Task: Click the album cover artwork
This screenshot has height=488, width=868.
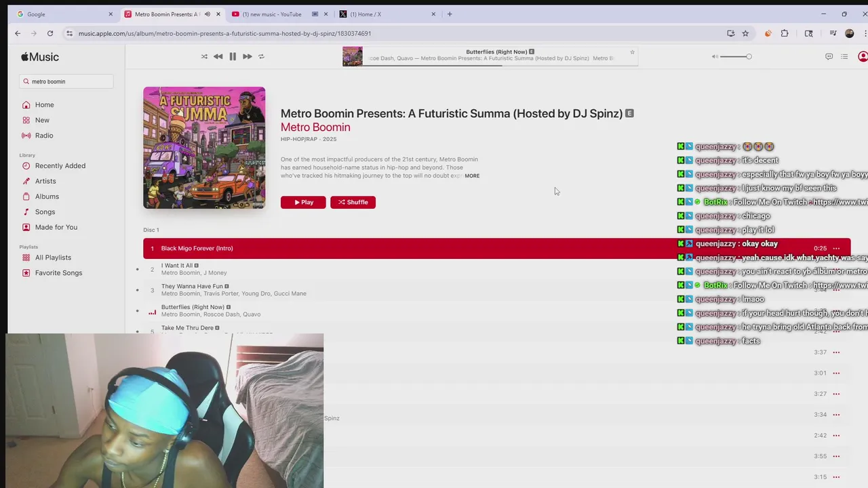Action: 204,148
